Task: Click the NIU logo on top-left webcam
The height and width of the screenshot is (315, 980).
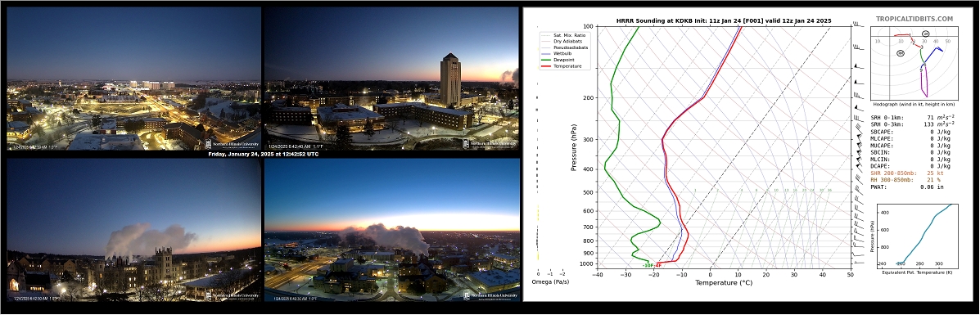Action: [x=232, y=143]
